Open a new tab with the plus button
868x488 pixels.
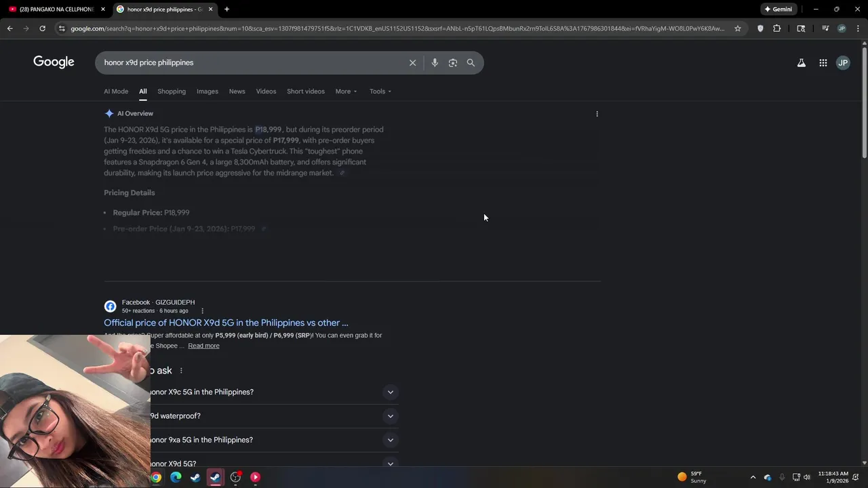[x=226, y=9]
